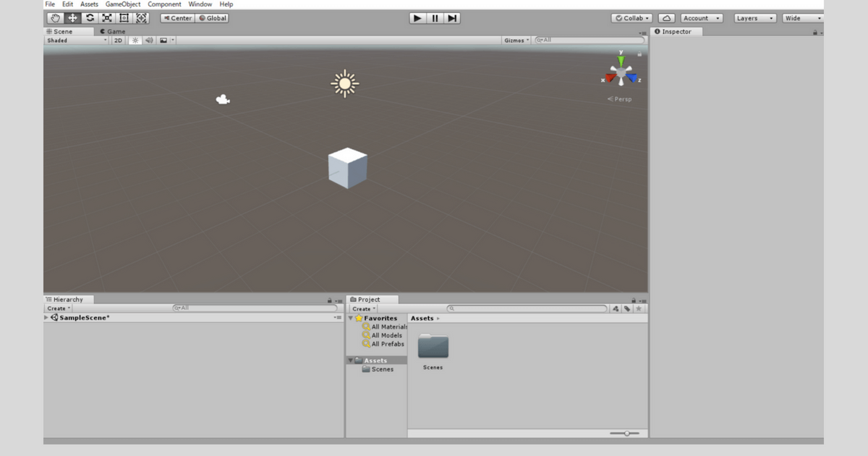
Task: Open the Scenes folder in the Project panel
Action: 433,347
